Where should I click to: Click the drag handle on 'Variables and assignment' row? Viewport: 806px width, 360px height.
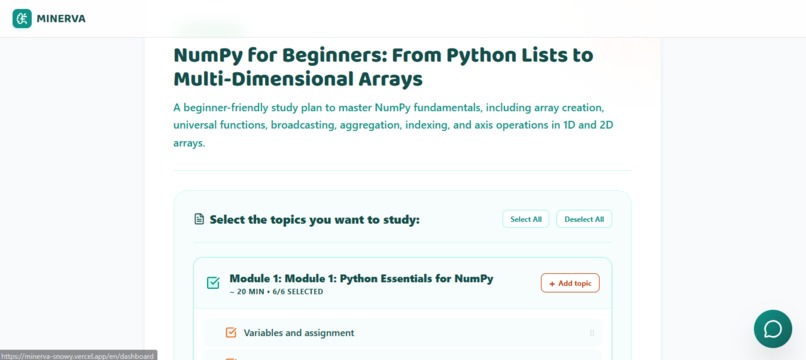(592, 333)
